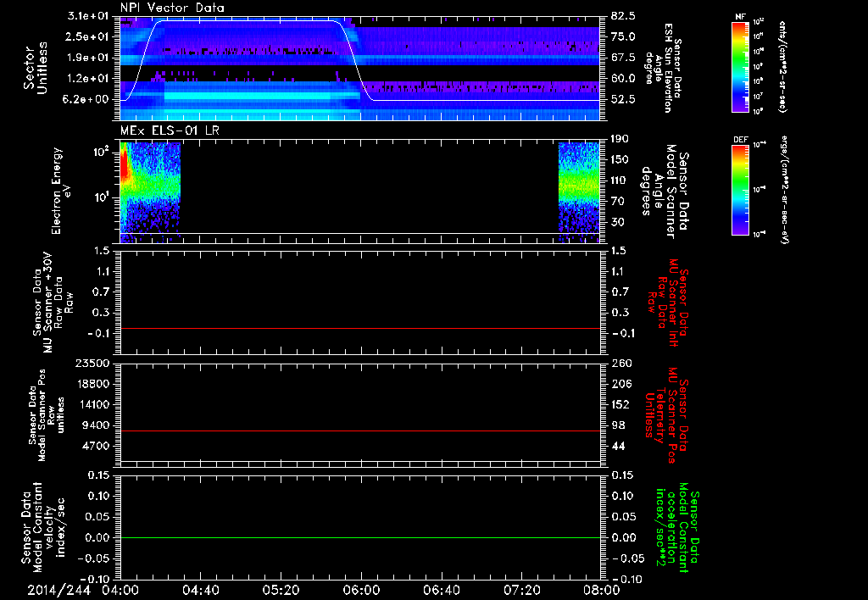Click the 07:20 time axis label
Viewport: 868px width, 600px height.
(x=521, y=590)
